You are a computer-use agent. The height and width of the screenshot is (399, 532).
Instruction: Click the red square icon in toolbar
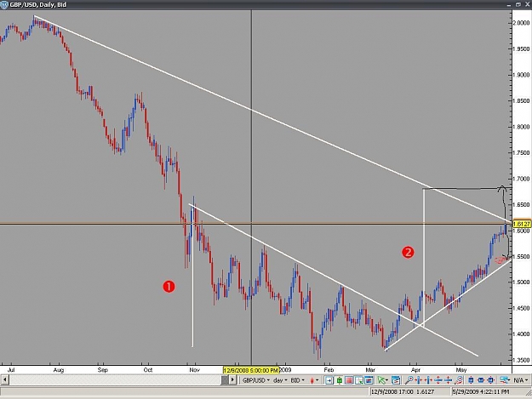pos(349,380)
